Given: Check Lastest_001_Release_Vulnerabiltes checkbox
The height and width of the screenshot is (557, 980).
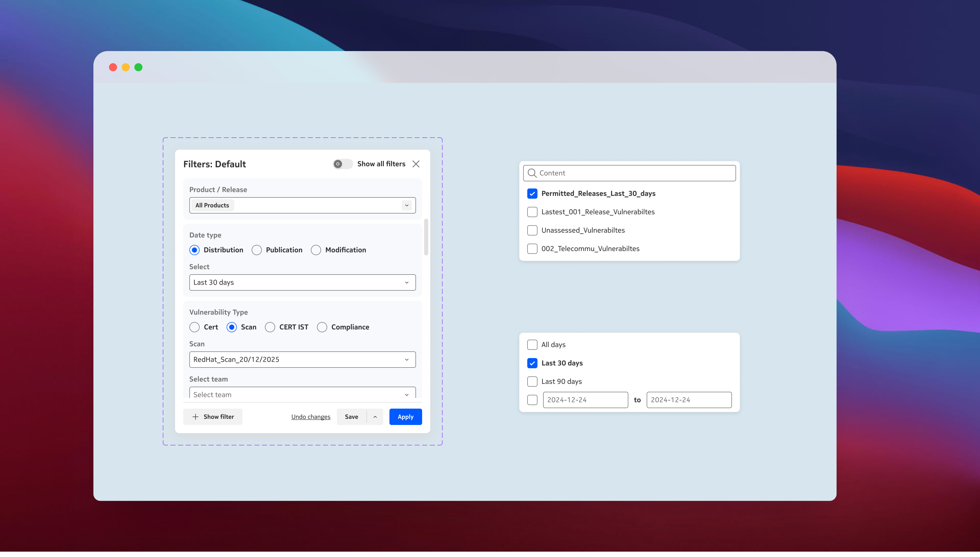Looking at the screenshot, I should [x=532, y=212].
